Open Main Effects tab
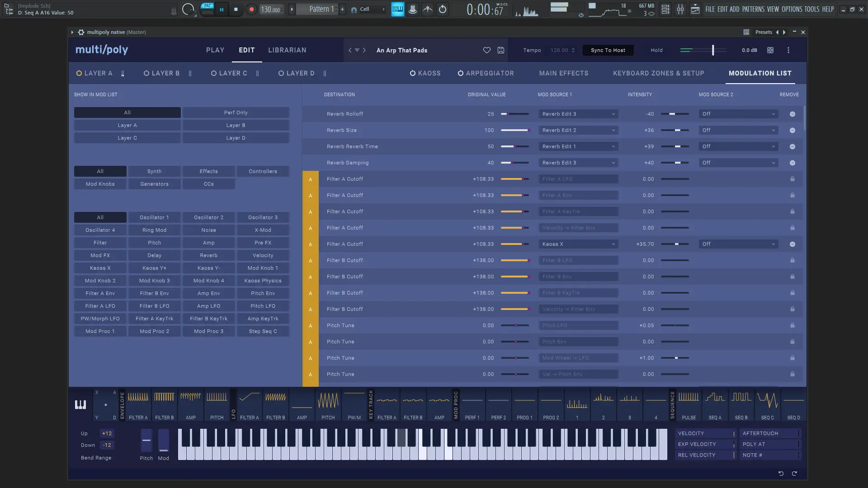 point(563,73)
